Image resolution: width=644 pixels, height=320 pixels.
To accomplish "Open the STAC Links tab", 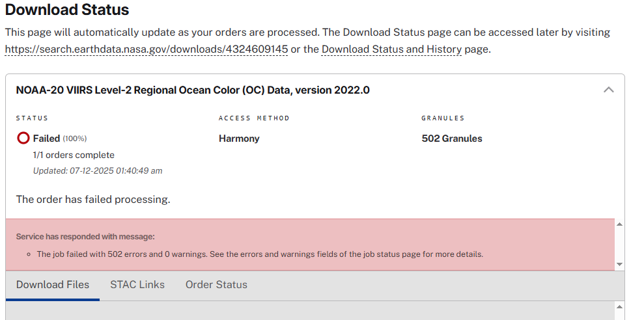I will pyautogui.click(x=137, y=285).
